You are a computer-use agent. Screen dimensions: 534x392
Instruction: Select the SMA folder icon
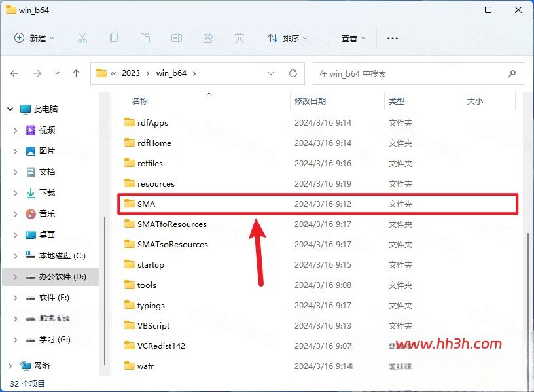(130, 204)
